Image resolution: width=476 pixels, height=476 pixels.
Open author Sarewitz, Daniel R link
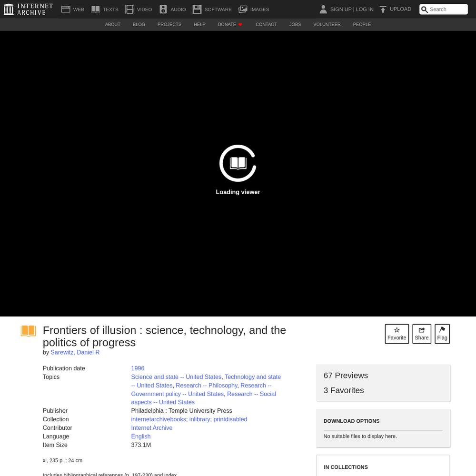coord(75,352)
